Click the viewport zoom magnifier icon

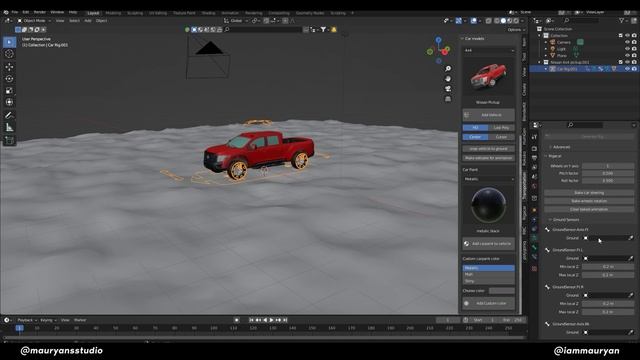(x=448, y=69)
